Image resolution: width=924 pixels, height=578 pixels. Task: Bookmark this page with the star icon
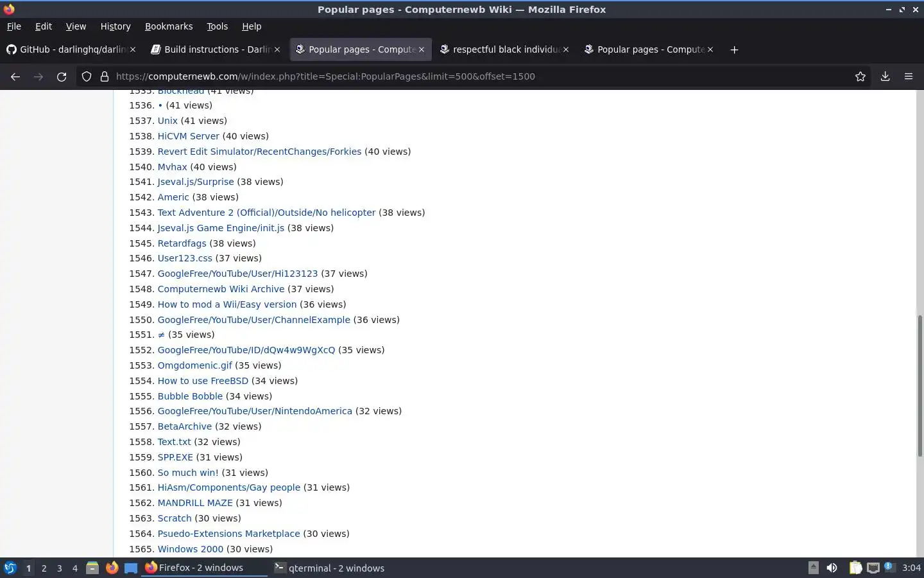(x=860, y=76)
